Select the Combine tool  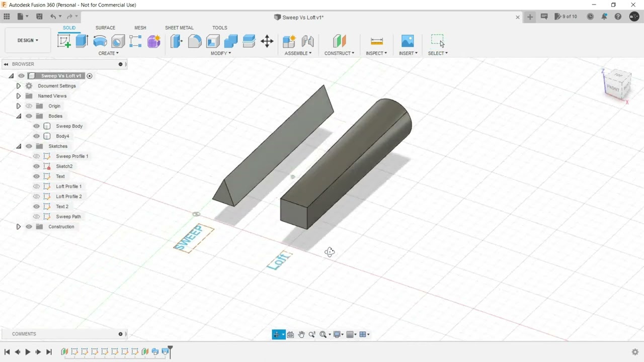tap(231, 41)
